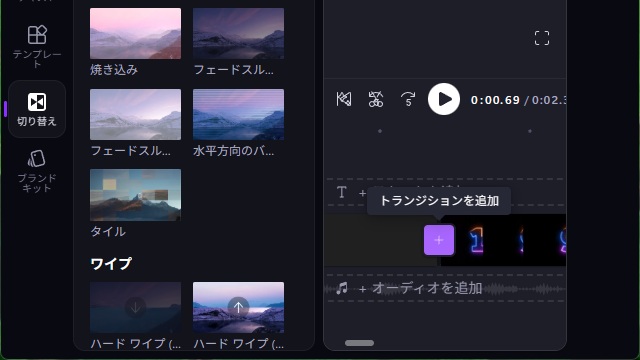This screenshot has width=640, height=360.
Task: Click the ワイプ section heading
Action: (111, 263)
